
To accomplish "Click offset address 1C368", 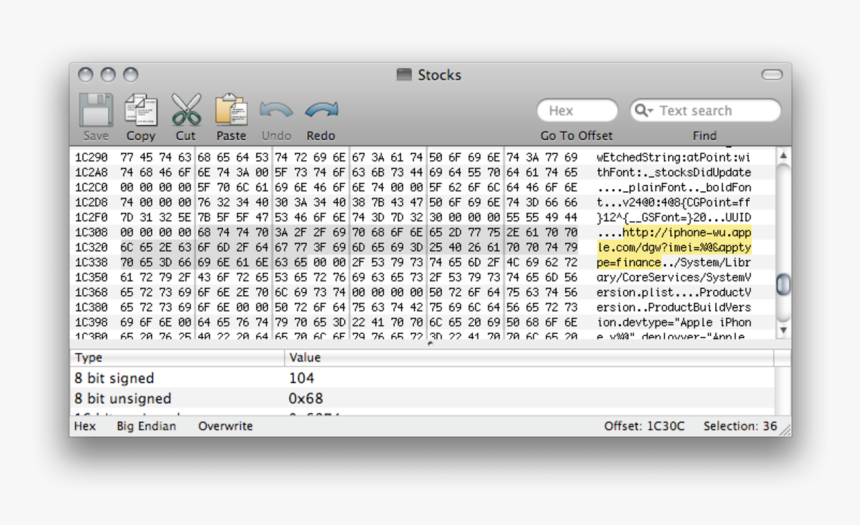I will pos(91,292).
